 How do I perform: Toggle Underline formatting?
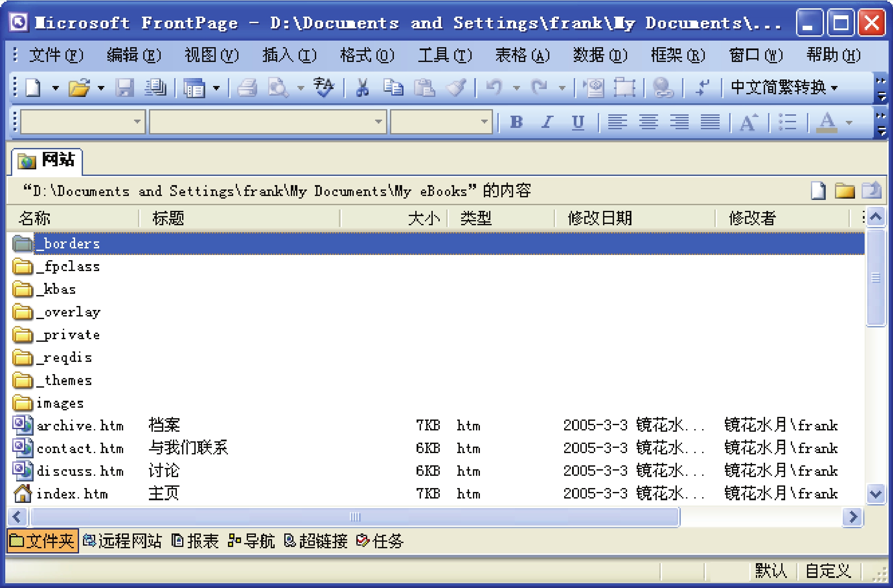point(578,122)
